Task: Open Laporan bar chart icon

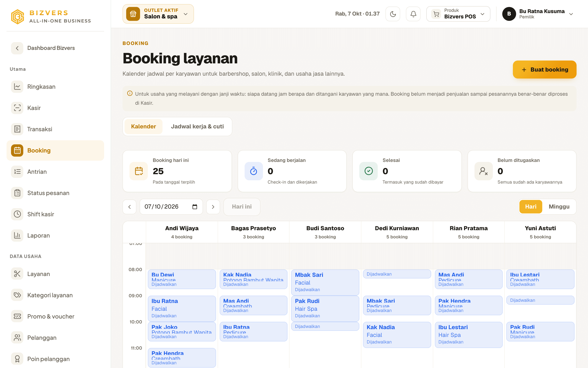Action: point(17,235)
